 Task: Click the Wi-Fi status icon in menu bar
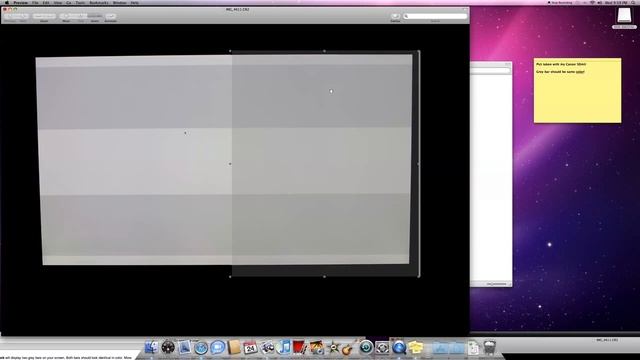(x=592, y=2)
